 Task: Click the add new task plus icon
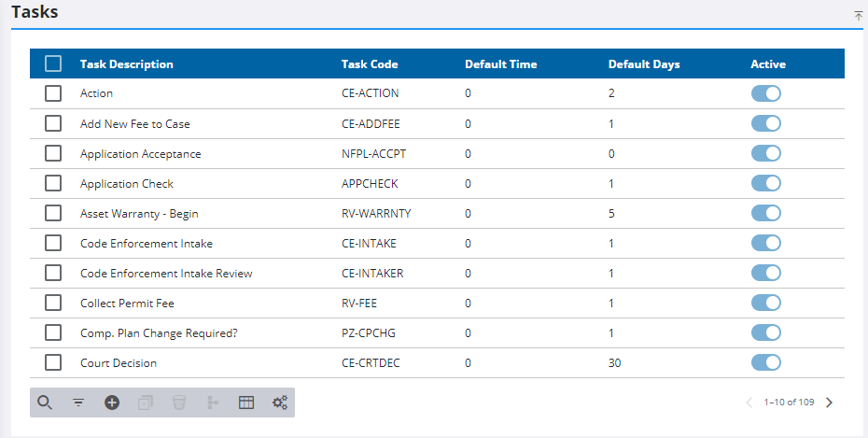[x=112, y=403]
